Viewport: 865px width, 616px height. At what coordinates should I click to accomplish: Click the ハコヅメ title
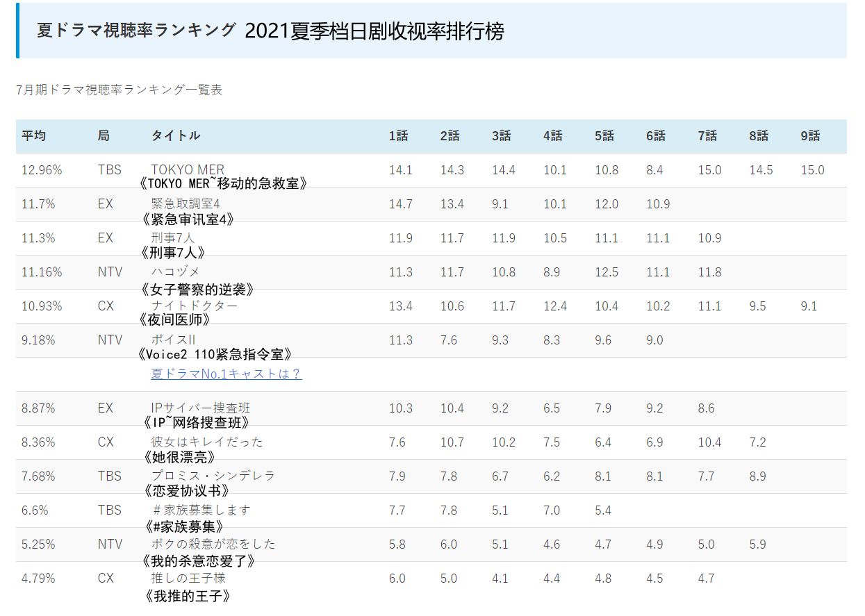[176, 272]
